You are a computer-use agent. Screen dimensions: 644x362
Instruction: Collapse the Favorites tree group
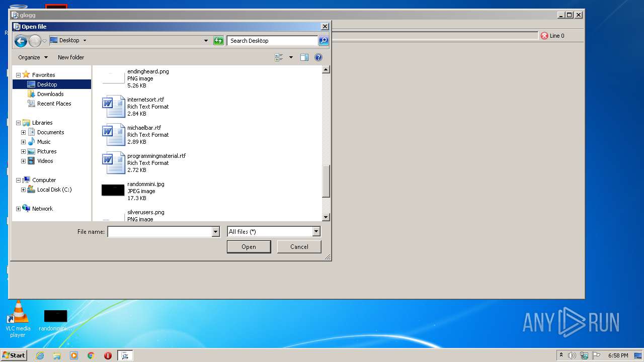tap(19, 75)
